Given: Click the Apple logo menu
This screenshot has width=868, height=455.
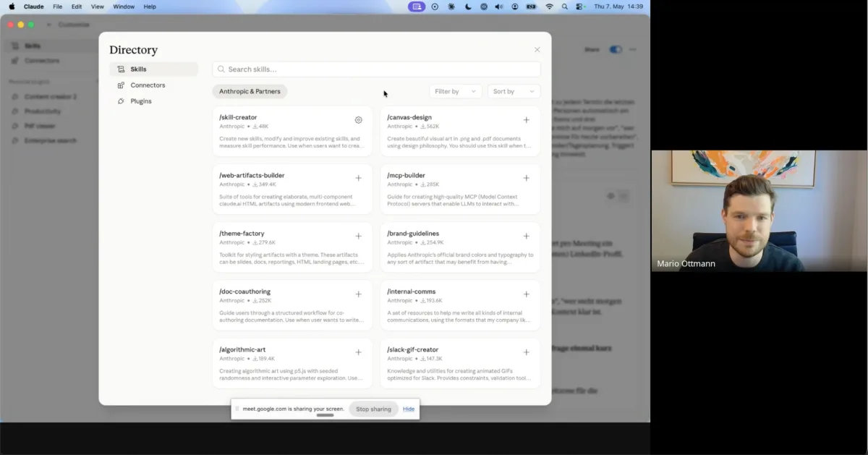Looking at the screenshot, I should (12, 7).
